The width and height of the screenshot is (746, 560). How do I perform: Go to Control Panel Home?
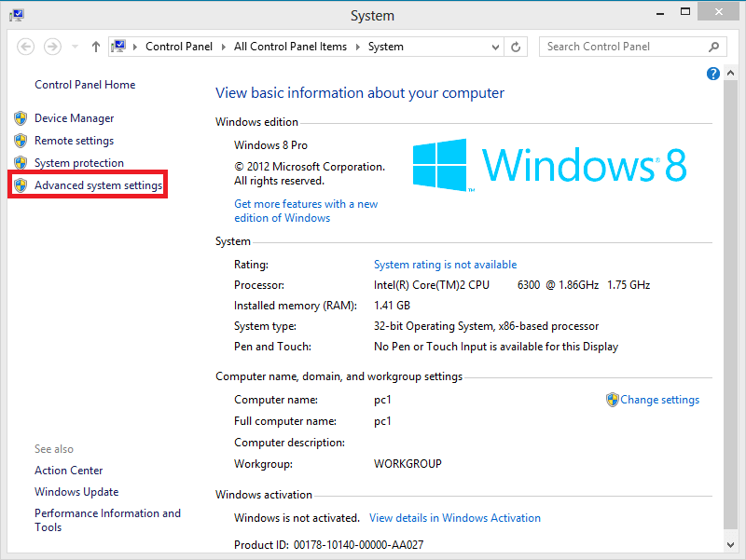[85, 85]
